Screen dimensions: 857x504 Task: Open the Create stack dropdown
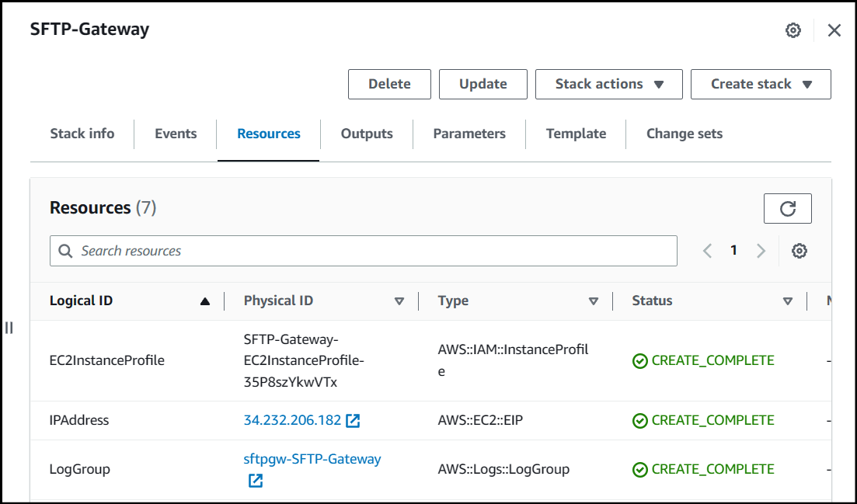(x=760, y=84)
